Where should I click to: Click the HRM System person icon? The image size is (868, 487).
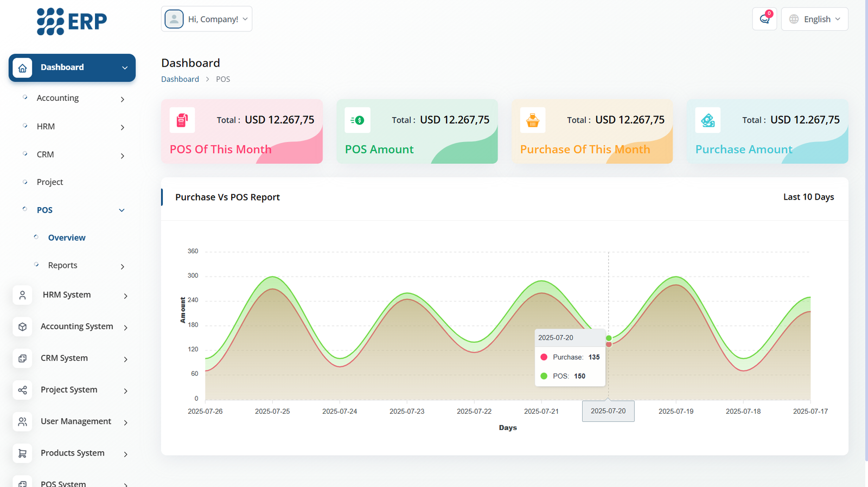[x=22, y=295]
